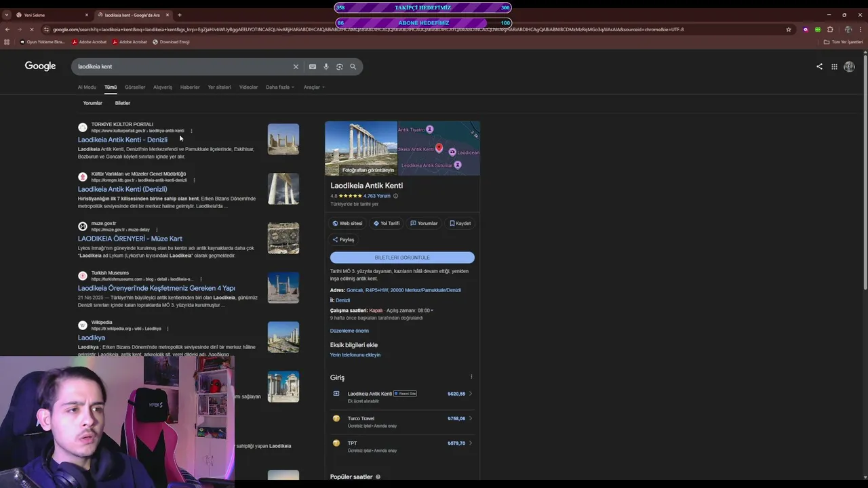The width and height of the screenshot is (868, 488).
Task: Start voice search with the microphone icon
Action: 326,66
